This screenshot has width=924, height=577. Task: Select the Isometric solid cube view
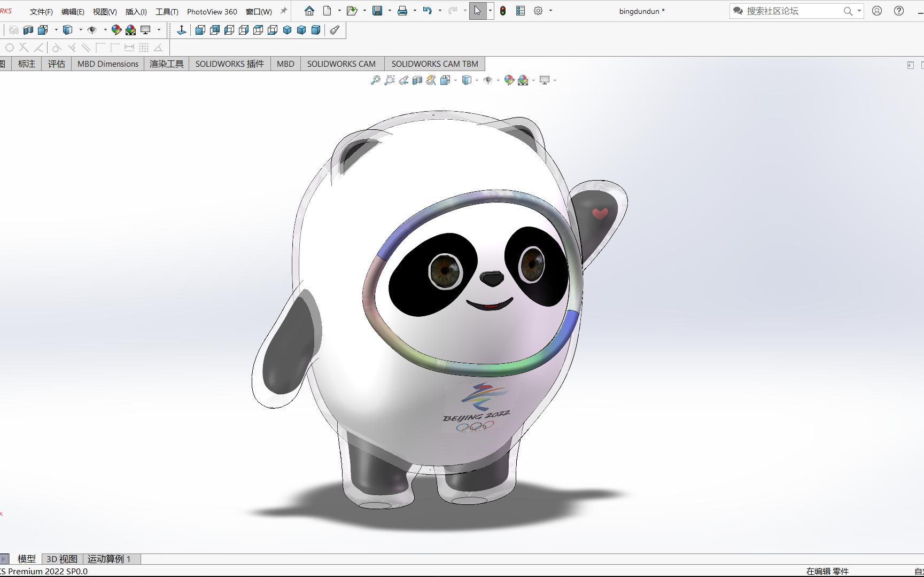(287, 30)
